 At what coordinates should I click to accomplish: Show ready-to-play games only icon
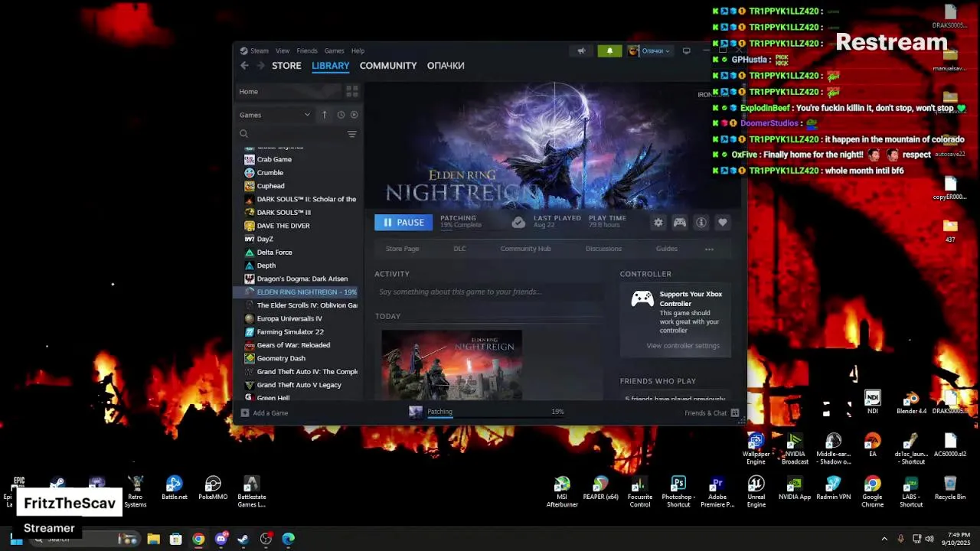354,115
